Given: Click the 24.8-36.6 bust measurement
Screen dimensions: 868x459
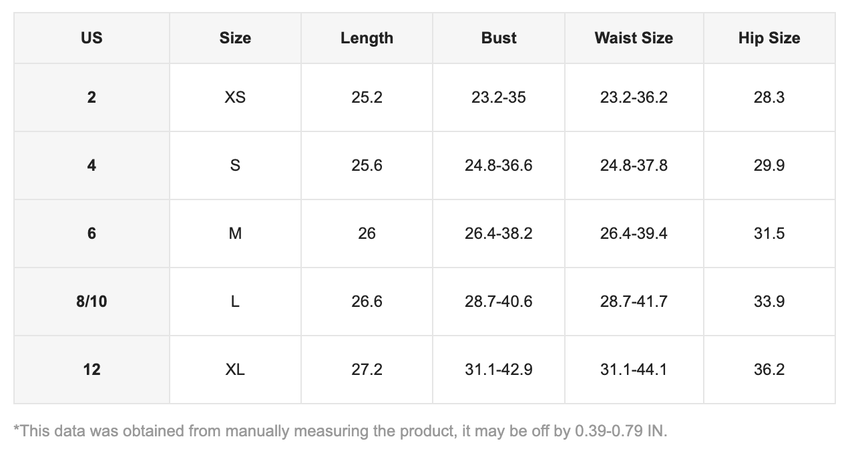Looking at the screenshot, I should click(x=499, y=165).
